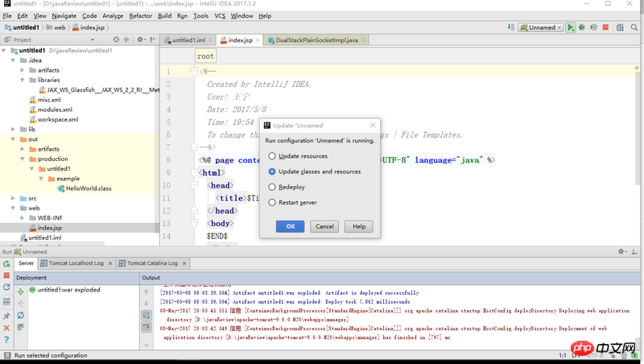The width and height of the screenshot is (644, 364).
Task: Stop the running server with the red square
Action: (x=605, y=27)
